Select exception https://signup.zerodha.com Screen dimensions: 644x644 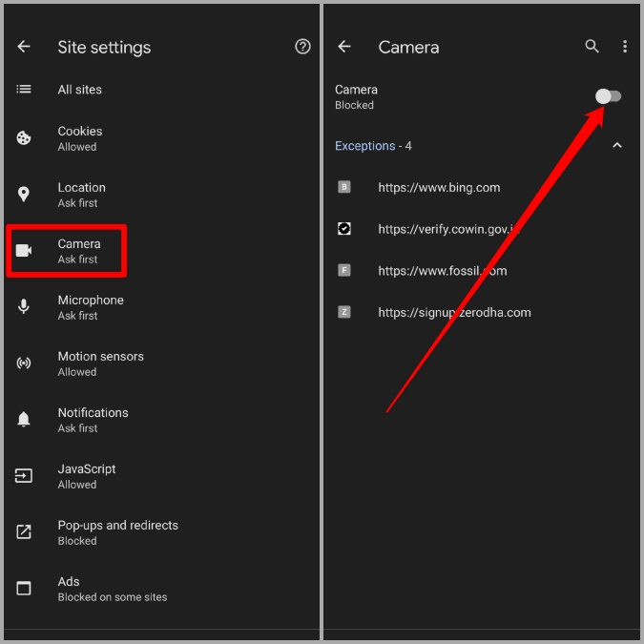[482, 313]
